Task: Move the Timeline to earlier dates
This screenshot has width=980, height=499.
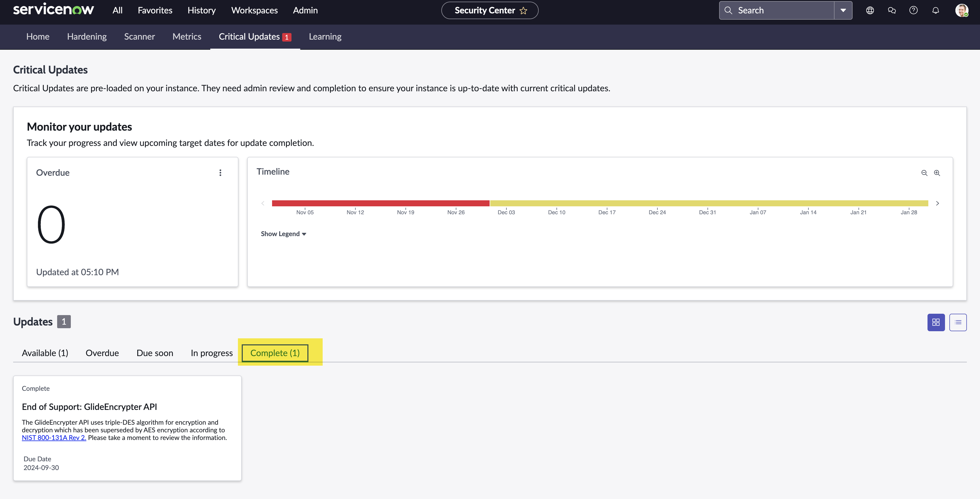Action: tap(263, 203)
